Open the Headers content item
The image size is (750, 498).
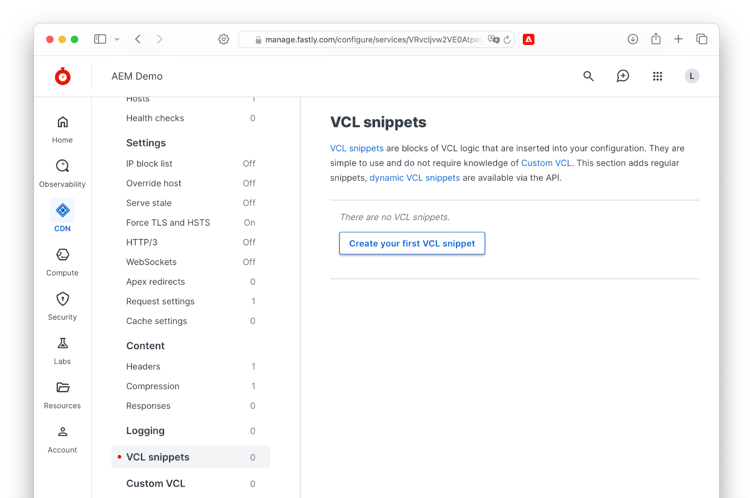coord(143,367)
